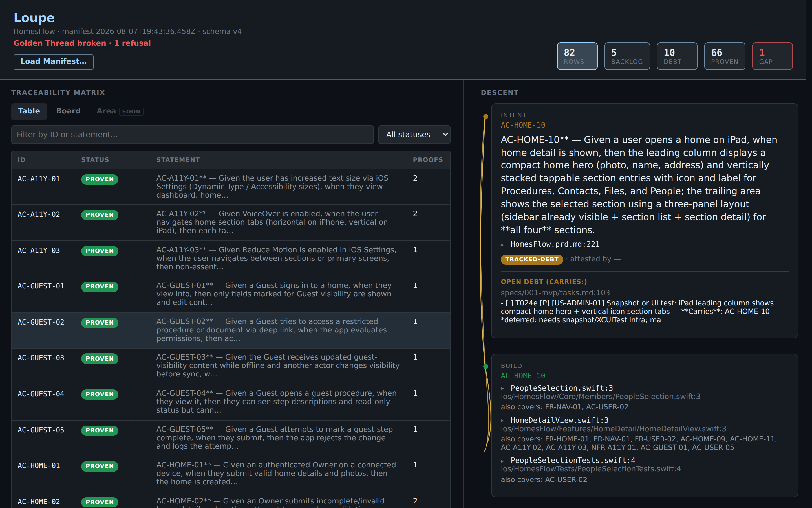Screen dimensions: 812x508
Task: Expand the HomeDetailView.swift:3 disclosure triangle
Action: point(502,421)
